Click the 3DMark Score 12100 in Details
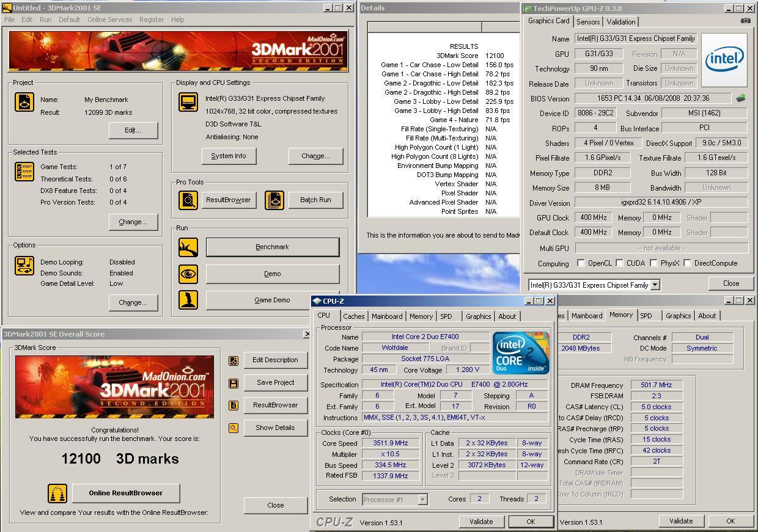The width and height of the screenshot is (758, 532). (495, 56)
